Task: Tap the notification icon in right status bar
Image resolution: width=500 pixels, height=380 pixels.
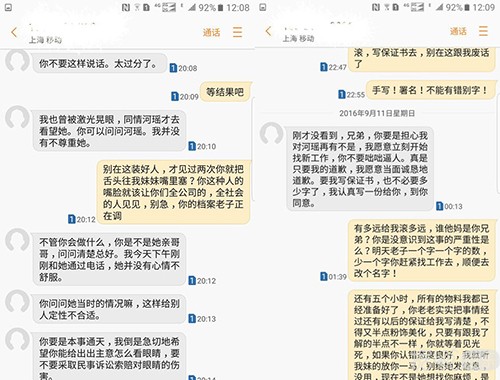Action: [x=263, y=7]
